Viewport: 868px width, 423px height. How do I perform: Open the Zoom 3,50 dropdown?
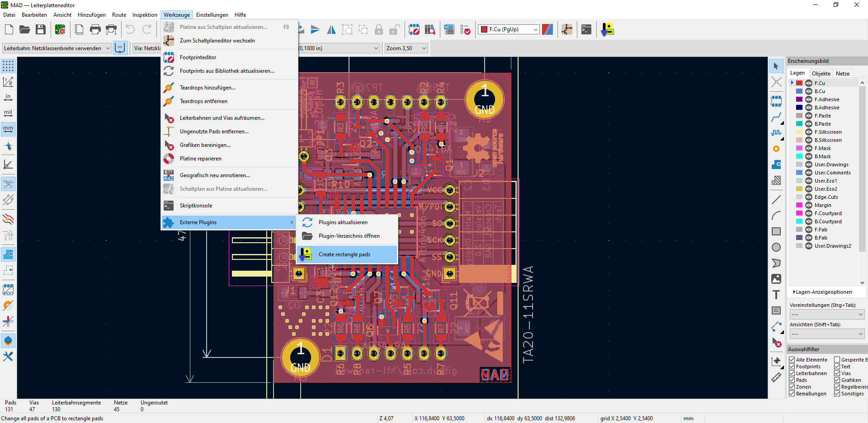click(406, 48)
